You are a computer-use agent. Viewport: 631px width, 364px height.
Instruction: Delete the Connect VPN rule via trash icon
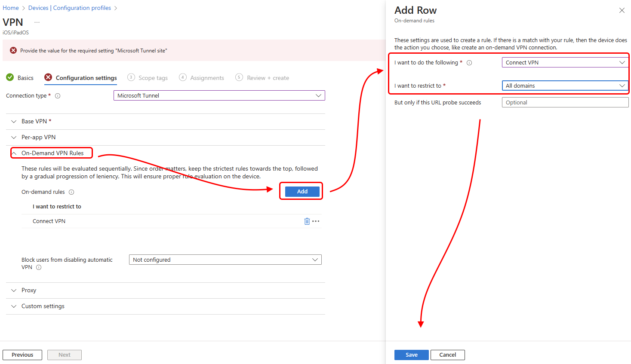306,221
